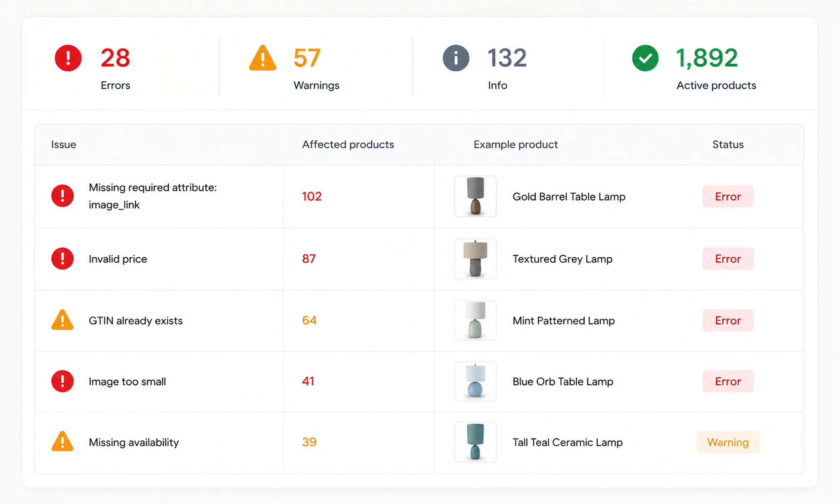Select the 132 info count

coord(507,58)
